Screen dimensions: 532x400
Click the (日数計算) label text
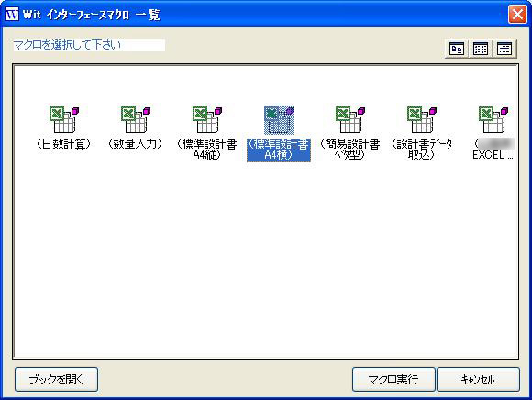tap(64, 144)
